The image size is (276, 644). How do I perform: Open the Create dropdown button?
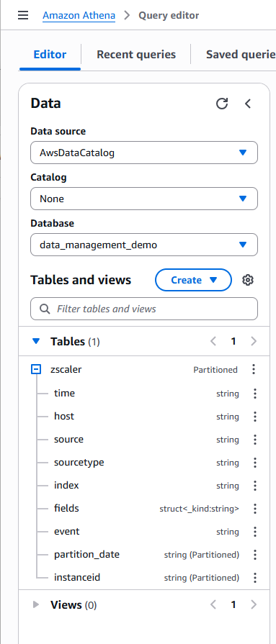(193, 280)
